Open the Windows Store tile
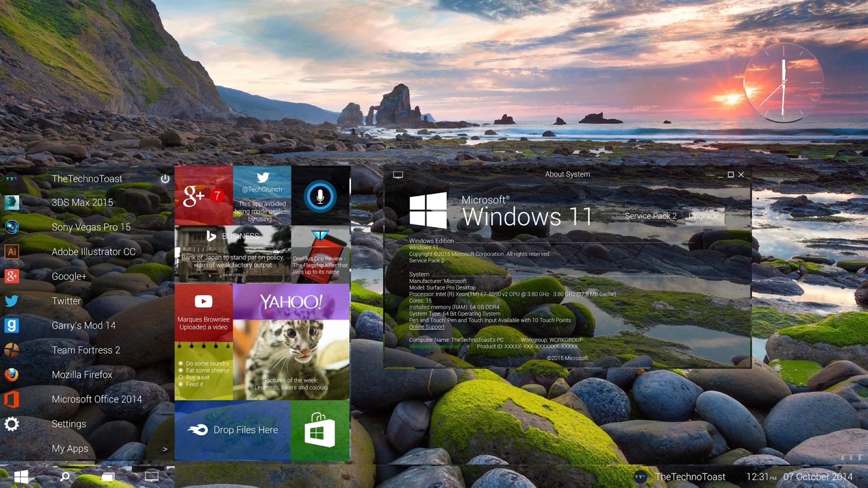The width and height of the screenshot is (868, 488). 320,430
